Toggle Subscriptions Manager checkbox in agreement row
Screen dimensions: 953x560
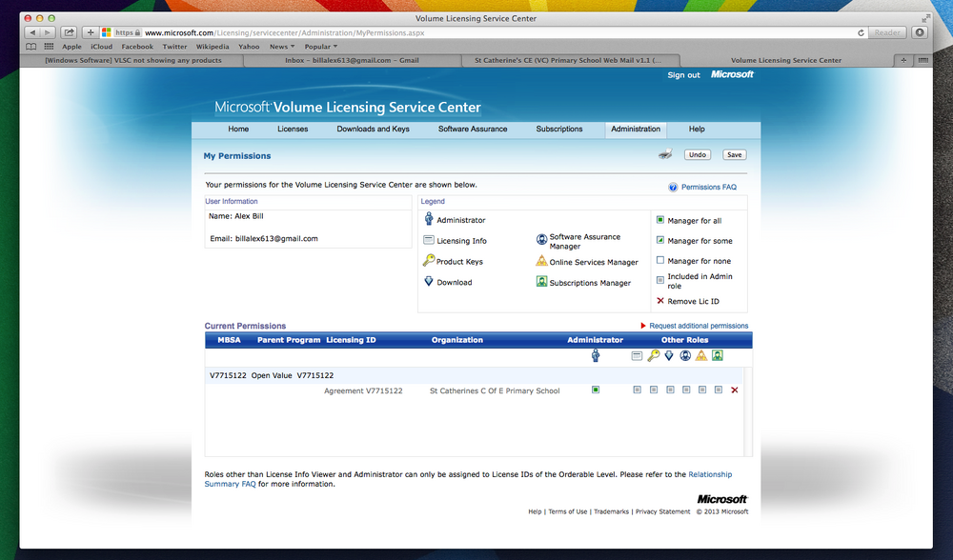coord(718,390)
